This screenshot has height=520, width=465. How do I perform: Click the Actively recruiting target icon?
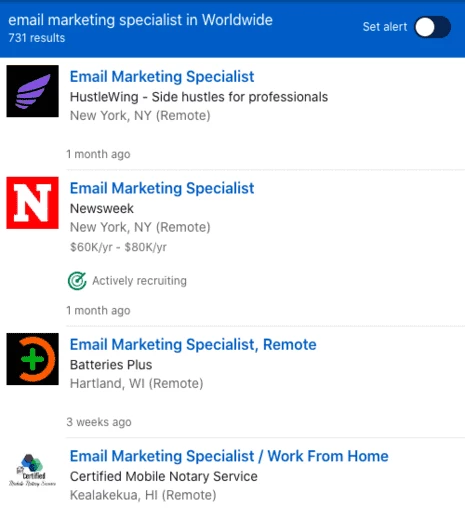click(77, 281)
